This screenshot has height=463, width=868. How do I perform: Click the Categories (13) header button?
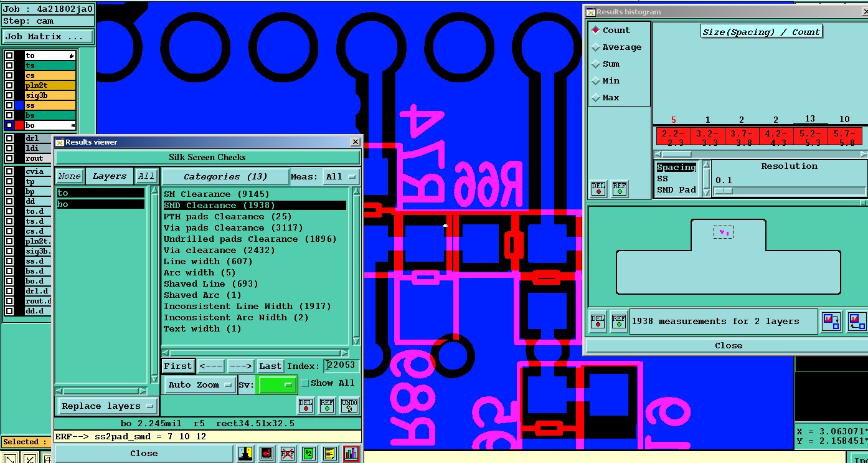pos(225,176)
